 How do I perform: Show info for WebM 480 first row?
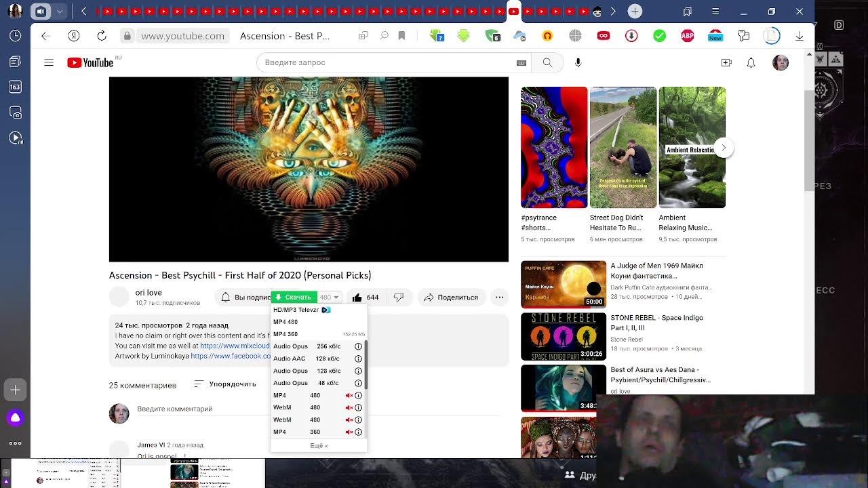point(358,407)
